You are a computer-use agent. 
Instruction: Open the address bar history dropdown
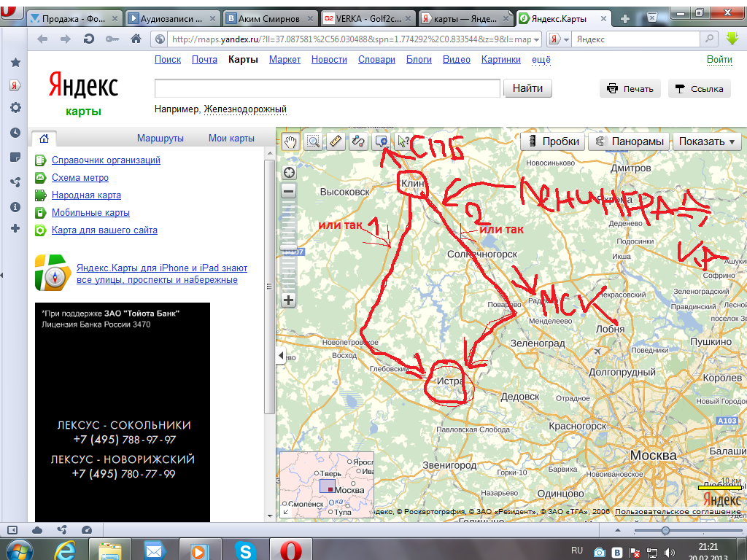click(536, 39)
